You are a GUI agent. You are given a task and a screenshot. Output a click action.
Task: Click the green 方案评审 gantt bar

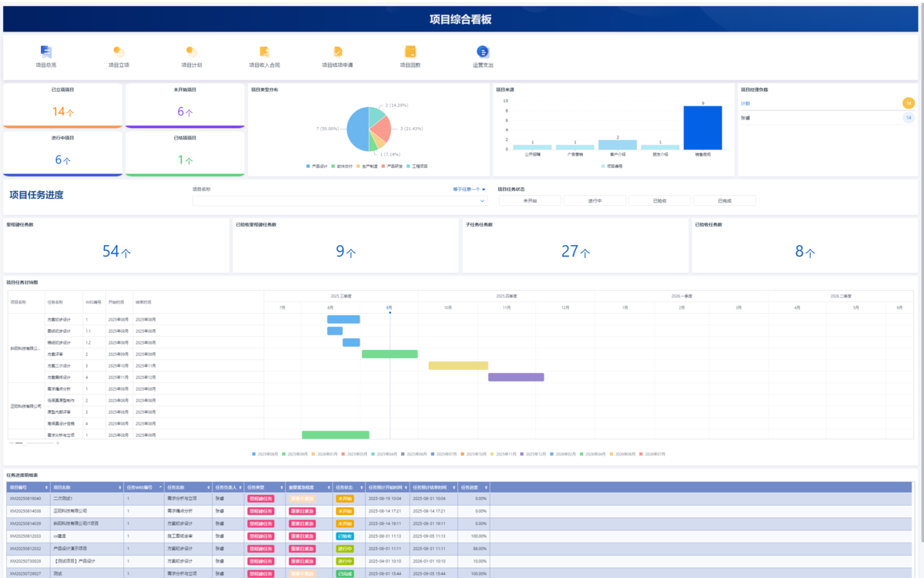click(390, 354)
